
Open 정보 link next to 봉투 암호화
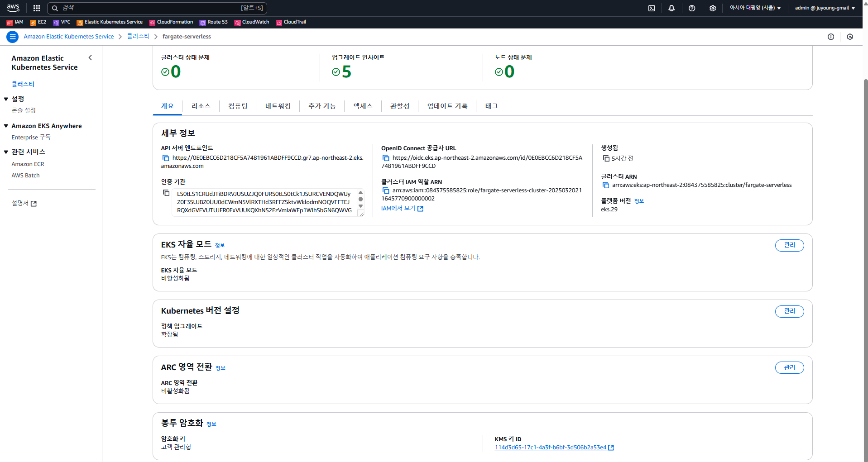[x=211, y=424]
